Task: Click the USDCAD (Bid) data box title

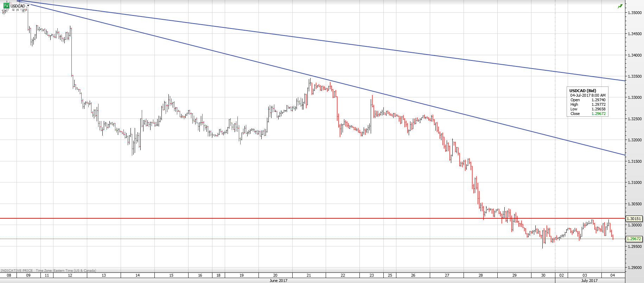Action: click(582, 91)
